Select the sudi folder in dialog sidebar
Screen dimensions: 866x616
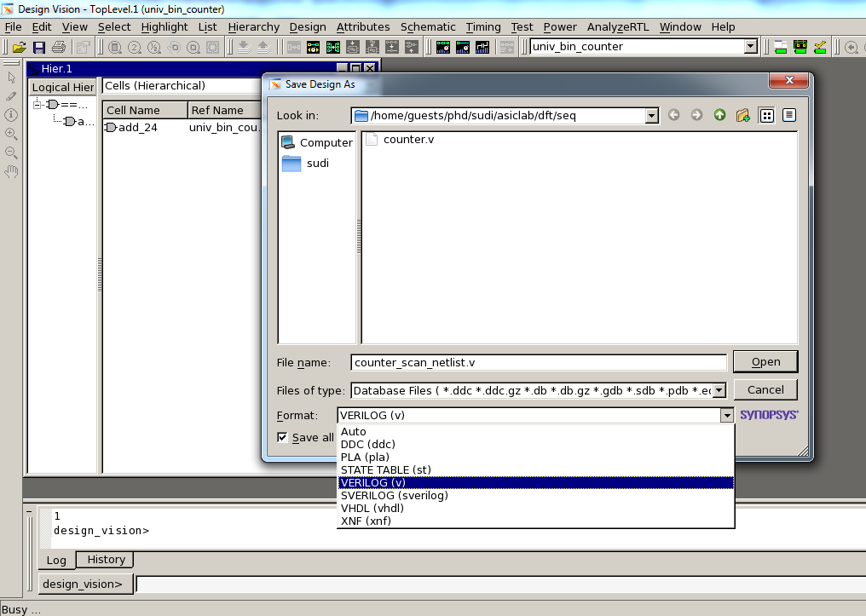(305, 164)
